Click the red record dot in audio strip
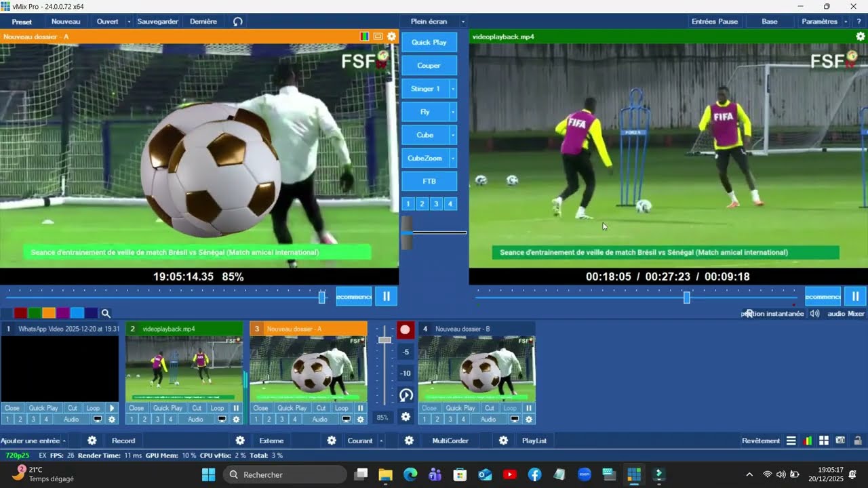Viewport: 868px width, 488px height. click(405, 330)
